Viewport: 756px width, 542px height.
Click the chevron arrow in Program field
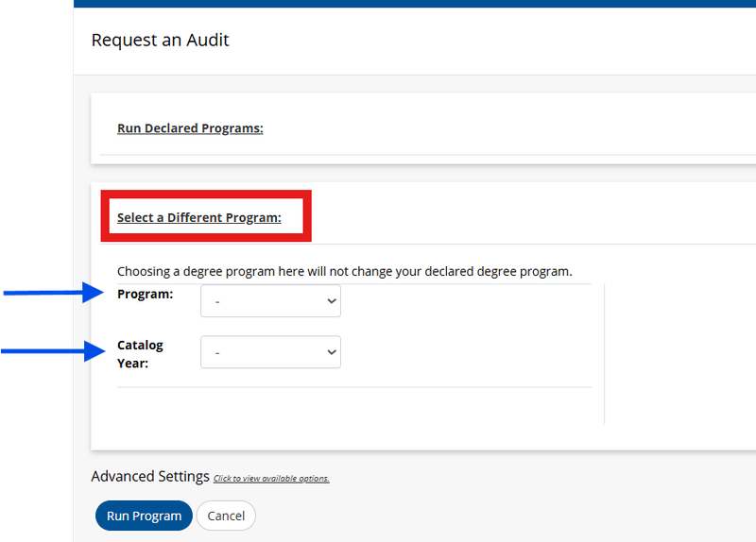point(332,301)
